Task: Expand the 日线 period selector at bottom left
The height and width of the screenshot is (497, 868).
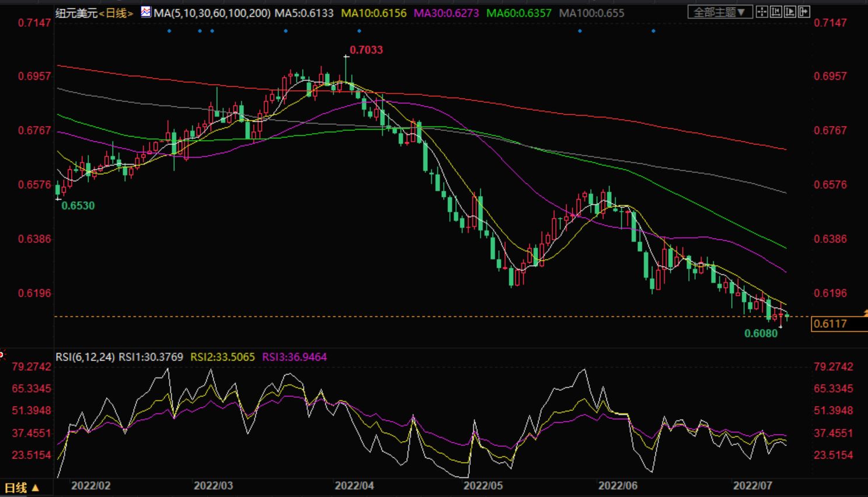Action: click(22, 488)
